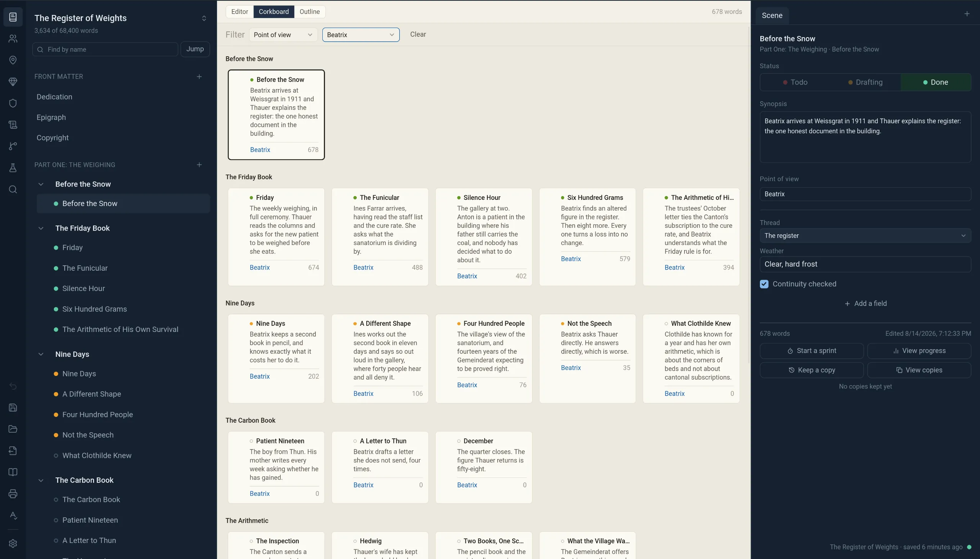The image size is (980, 559).
Task: Add a chapter to Part One with plus
Action: pos(199,165)
